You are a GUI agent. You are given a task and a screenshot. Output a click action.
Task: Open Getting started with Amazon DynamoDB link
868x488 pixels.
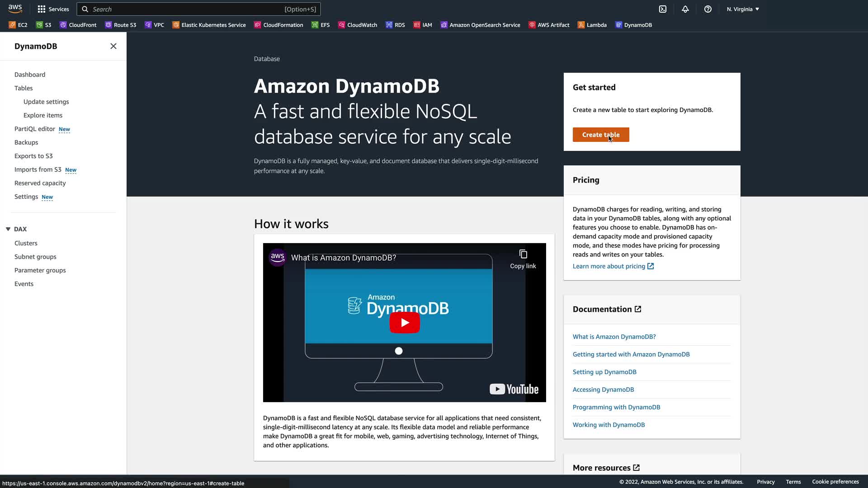click(631, 354)
